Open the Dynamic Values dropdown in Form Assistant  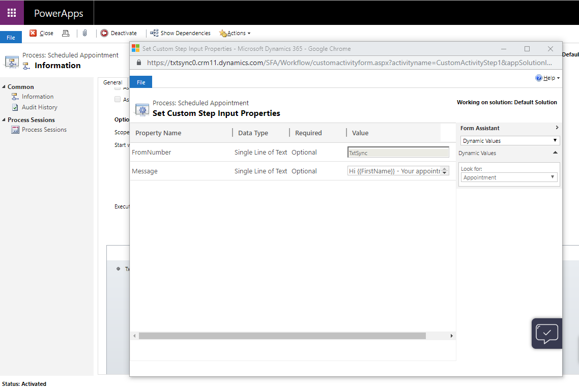click(x=510, y=141)
